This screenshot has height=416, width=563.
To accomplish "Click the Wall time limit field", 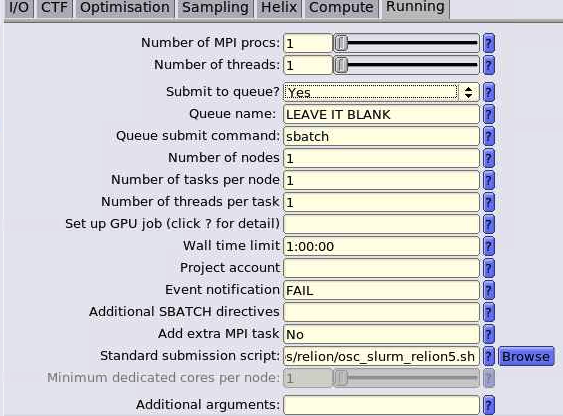I will (381, 246).
